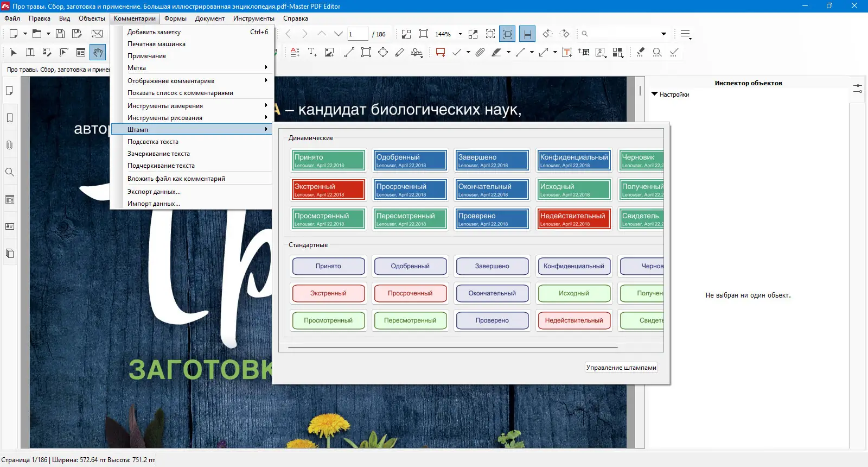Activate the Hand tool

(98, 52)
